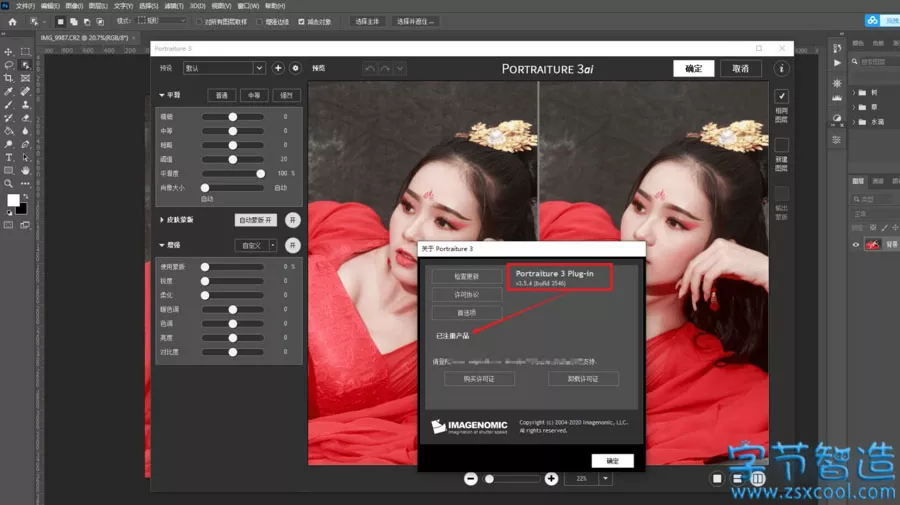Click the check for updates button in About dialog
The width and height of the screenshot is (900, 505).
tap(467, 276)
